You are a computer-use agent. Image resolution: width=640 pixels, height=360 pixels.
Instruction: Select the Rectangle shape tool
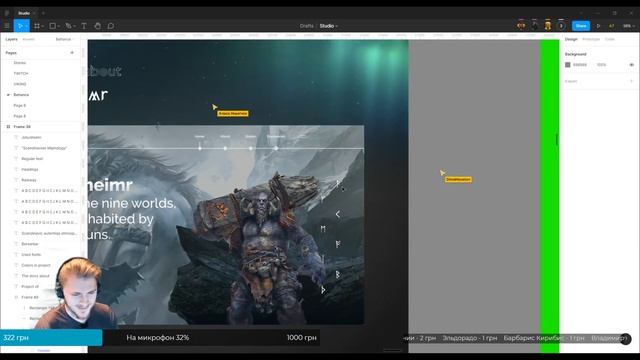pyautogui.click(x=52, y=26)
